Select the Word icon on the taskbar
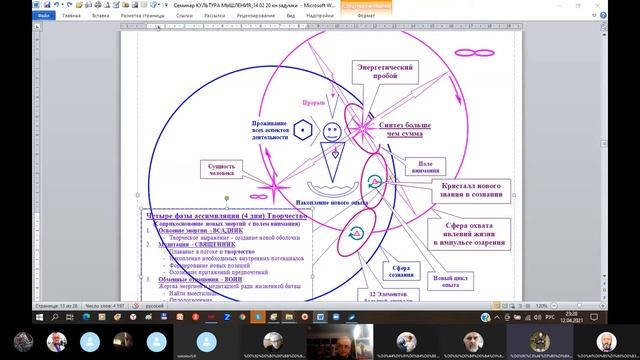Viewport: 640px width, 360px height. (x=320, y=317)
